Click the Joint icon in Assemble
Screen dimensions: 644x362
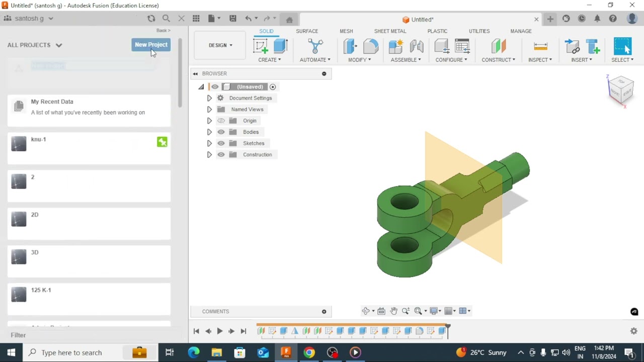417,46
